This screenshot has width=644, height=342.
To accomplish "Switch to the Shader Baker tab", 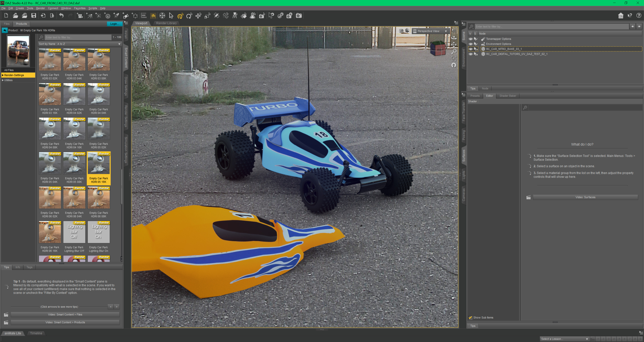I will coord(507,96).
